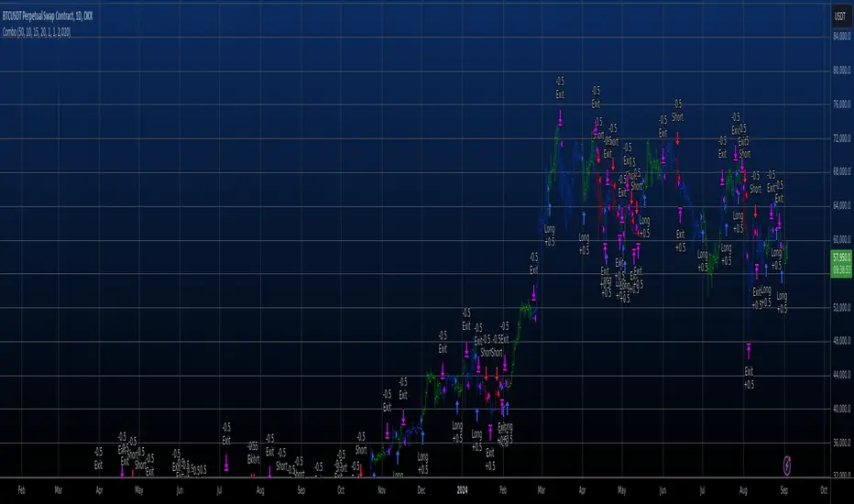Image resolution: width=854 pixels, height=504 pixels.
Task: Click the 48,000.0 price scale label
Action: tap(841, 341)
